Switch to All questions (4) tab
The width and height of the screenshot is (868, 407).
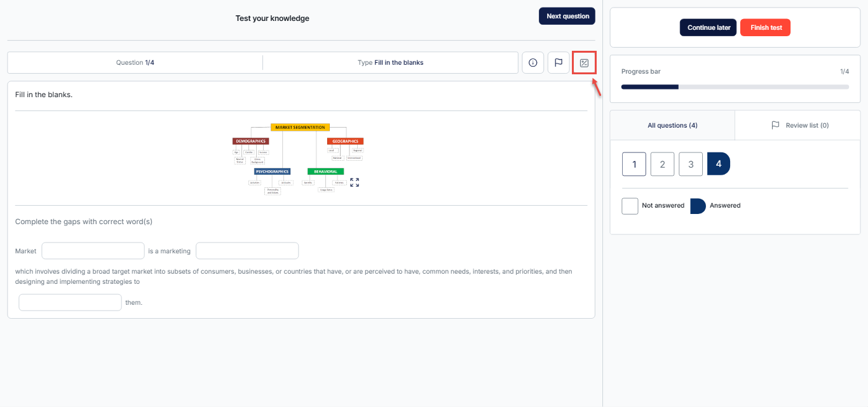[672, 126]
